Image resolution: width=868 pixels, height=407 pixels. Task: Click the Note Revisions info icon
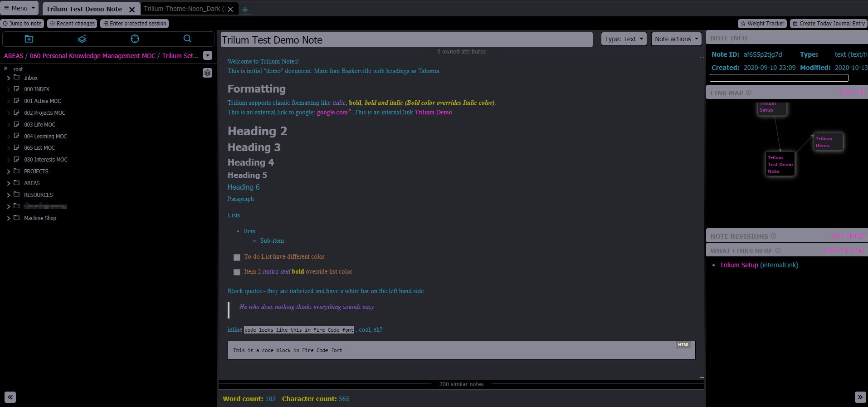click(774, 236)
